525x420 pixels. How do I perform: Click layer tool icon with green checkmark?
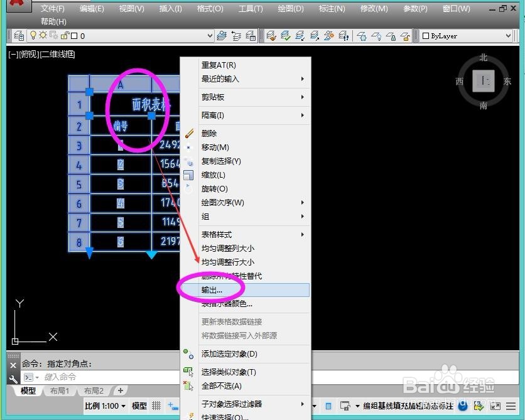tap(286, 36)
